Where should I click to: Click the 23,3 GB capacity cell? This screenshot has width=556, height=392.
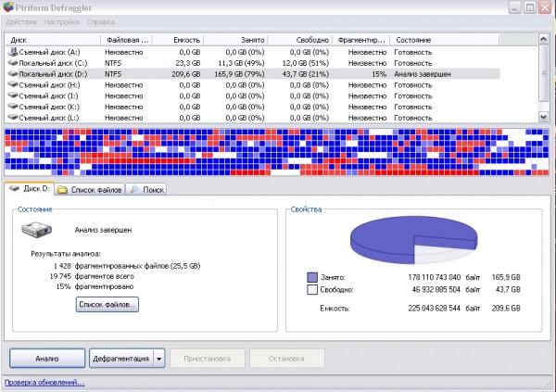pos(188,63)
